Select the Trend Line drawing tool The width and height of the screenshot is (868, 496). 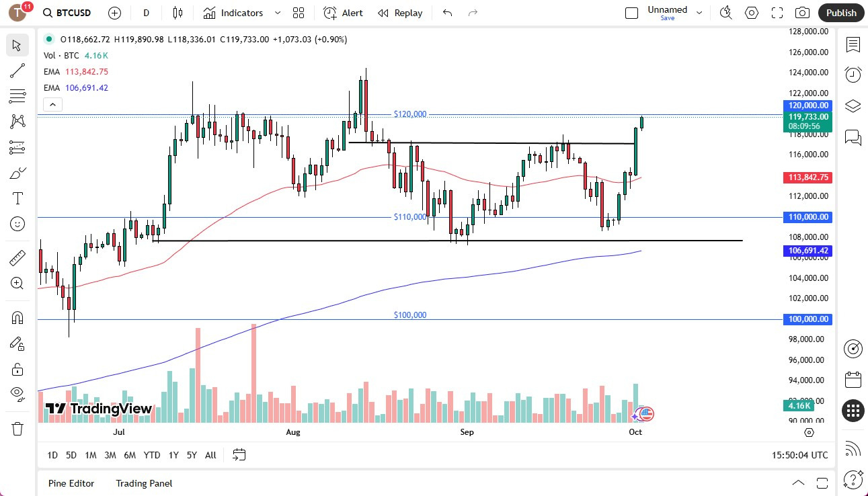(x=17, y=71)
